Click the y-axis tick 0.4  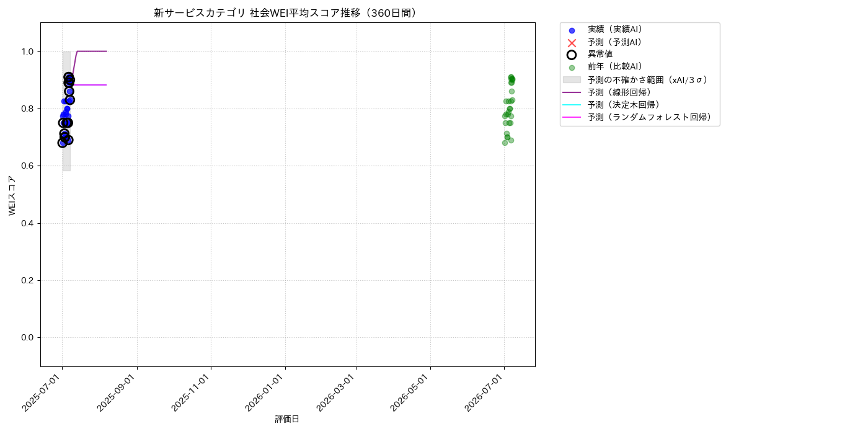click(x=29, y=223)
